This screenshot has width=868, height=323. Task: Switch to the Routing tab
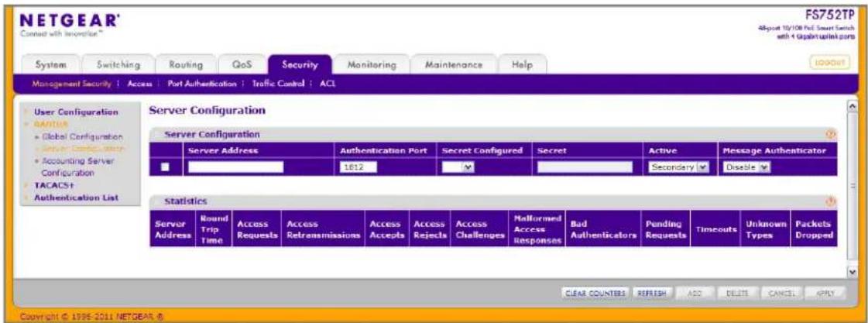point(185,65)
